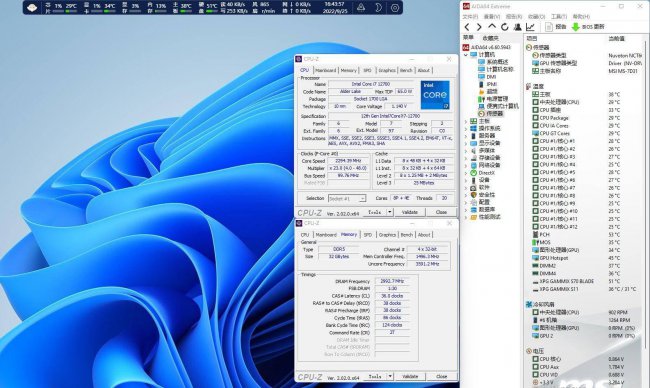Image resolution: width=650 pixels, height=388 pixels.
Task: Open About tab in lower CPU-Z window
Action: tap(424, 235)
